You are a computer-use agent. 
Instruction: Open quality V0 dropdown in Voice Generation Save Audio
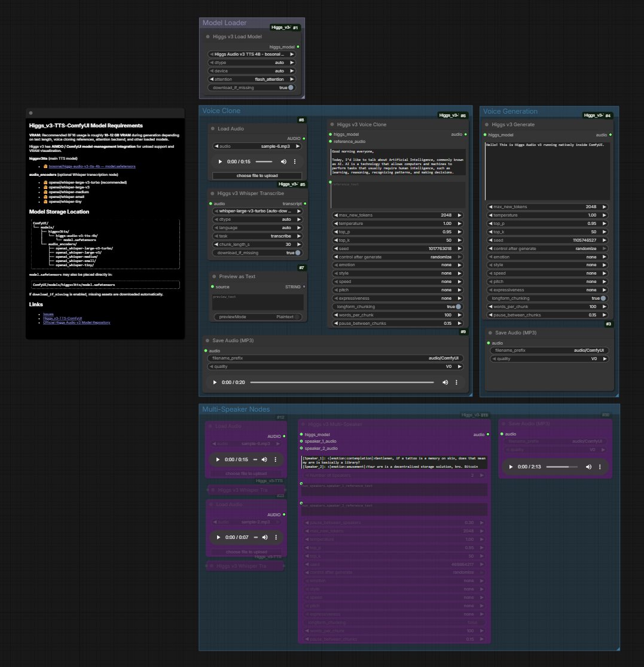coord(549,358)
